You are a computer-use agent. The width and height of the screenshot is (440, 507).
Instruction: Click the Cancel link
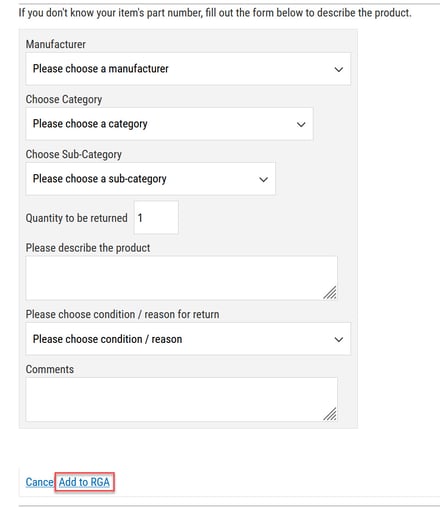40,482
